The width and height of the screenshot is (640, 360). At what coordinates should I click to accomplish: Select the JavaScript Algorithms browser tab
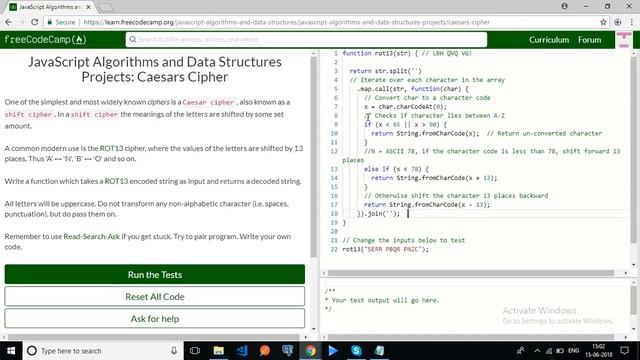[x=50, y=7]
